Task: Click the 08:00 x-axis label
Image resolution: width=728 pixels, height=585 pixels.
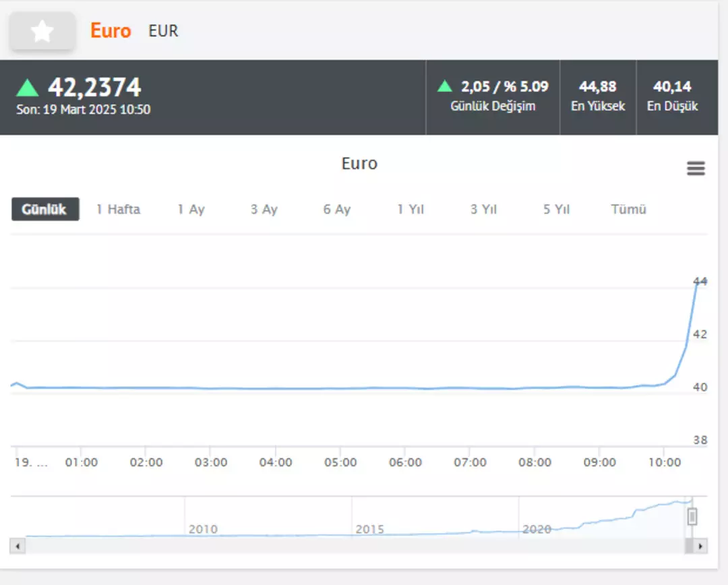Action: pyautogui.click(x=535, y=462)
